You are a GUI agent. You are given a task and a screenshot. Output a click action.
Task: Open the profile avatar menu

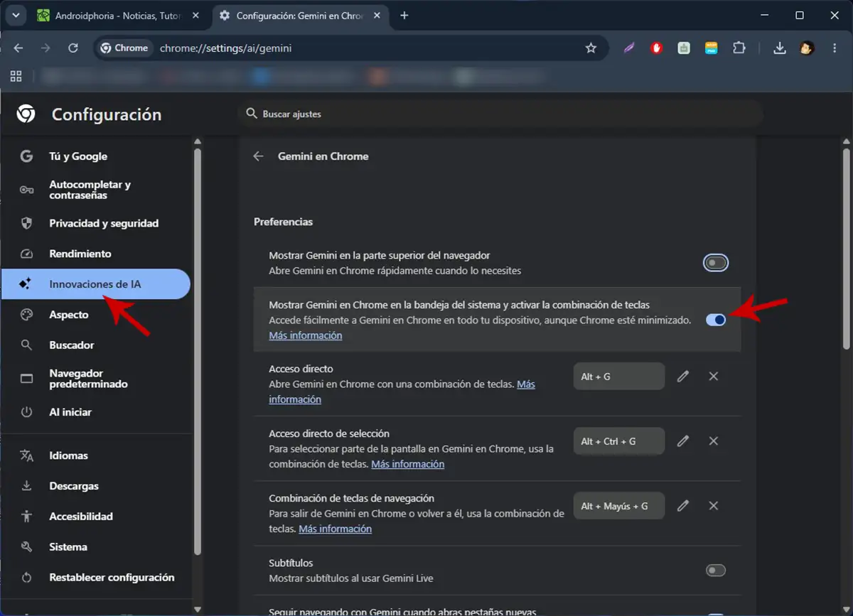click(807, 48)
